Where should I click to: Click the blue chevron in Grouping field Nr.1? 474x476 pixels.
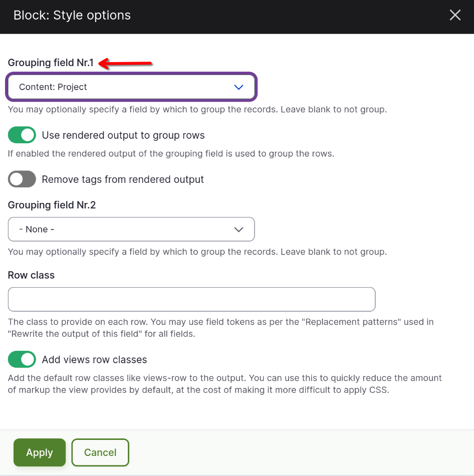pos(239,87)
